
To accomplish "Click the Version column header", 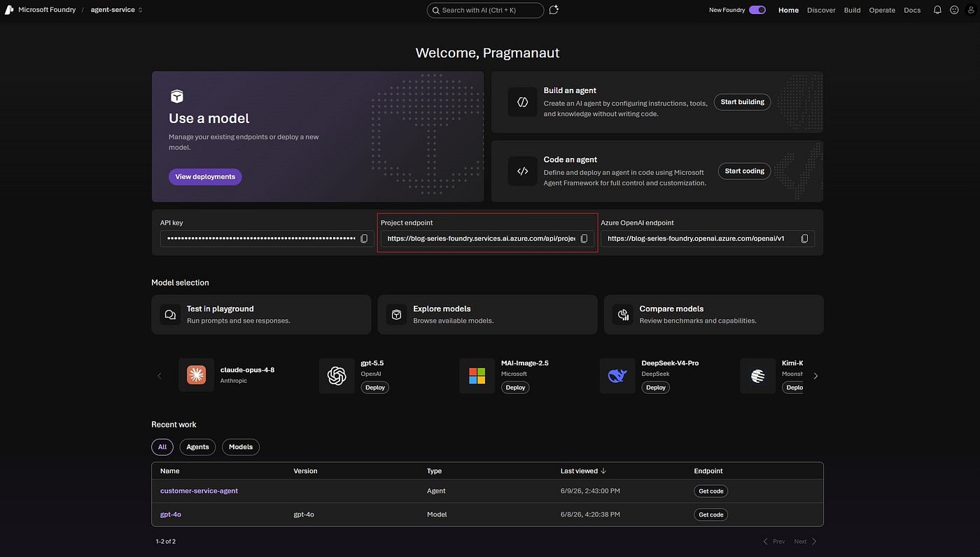I will (305, 471).
